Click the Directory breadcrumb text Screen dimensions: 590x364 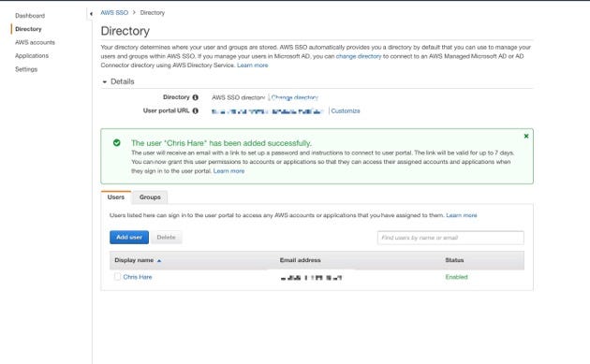pos(153,13)
